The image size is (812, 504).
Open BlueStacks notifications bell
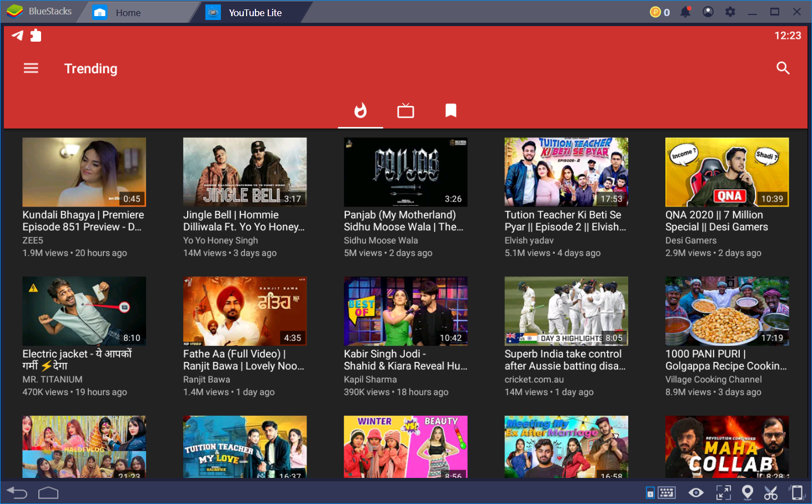686,12
